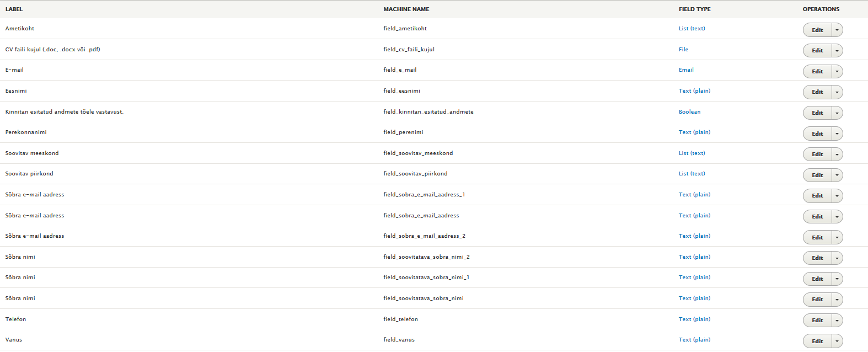Click Text (plain) link for field_soovitatava_sobra_nimi_2
The height and width of the screenshot is (352, 868).
(x=694, y=257)
